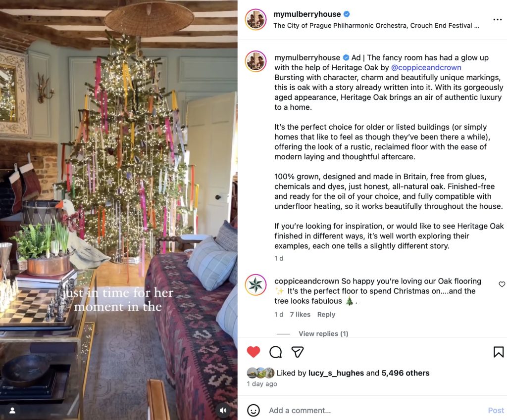
Task: Unlike the post with the red heart
Action: (253, 352)
